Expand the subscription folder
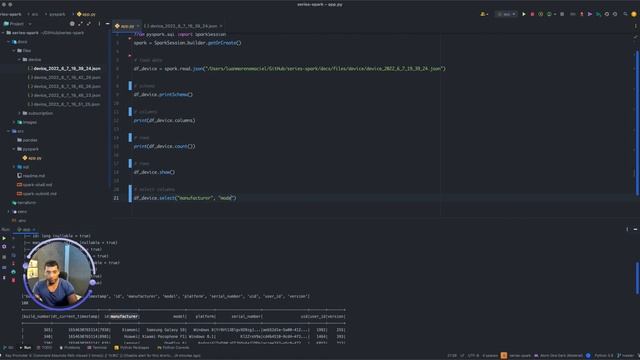The image size is (640, 360). pyautogui.click(x=19, y=113)
